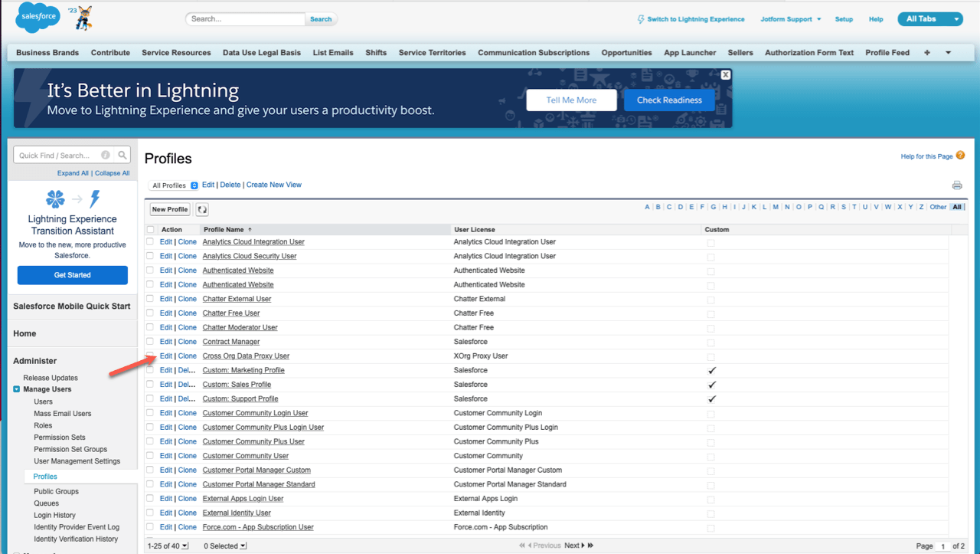Tick the select-all checkbox in table header

pyautogui.click(x=150, y=229)
